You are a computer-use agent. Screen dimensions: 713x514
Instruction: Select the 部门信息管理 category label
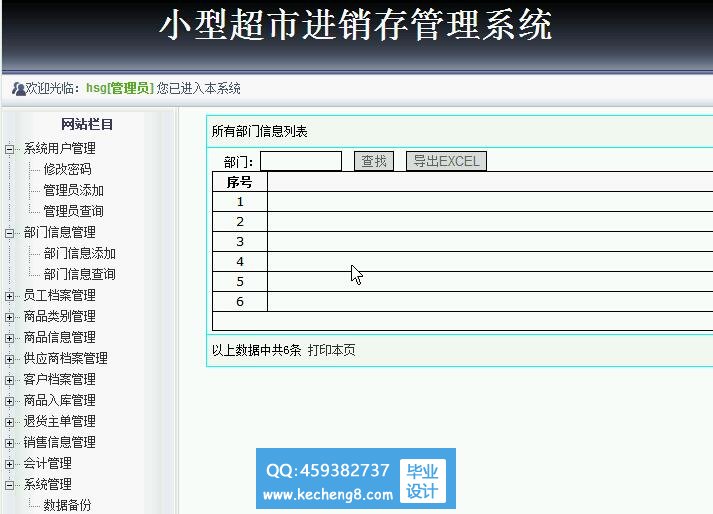[x=60, y=232]
